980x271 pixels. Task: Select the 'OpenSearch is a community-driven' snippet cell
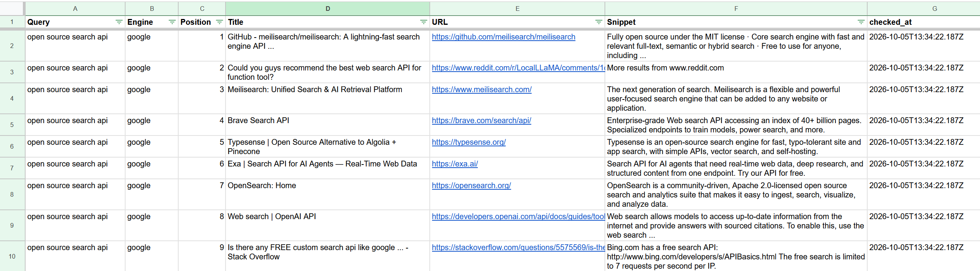736,194
